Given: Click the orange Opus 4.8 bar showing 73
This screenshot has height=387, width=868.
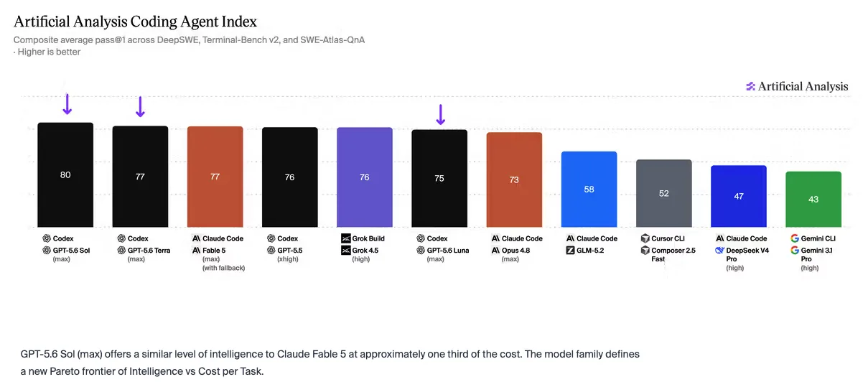Looking at the screenshot, I should [x=514, y=180].
